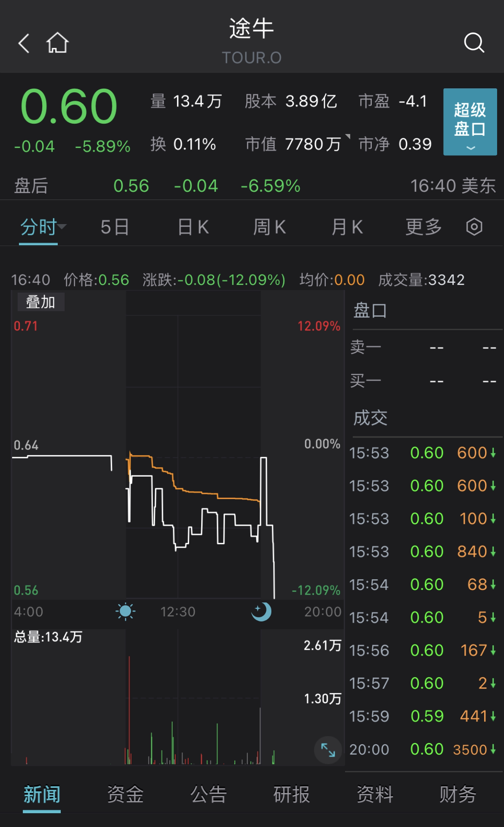The height and width of the screenshot is (827, 504).
Task: Tap the 股本 3.89亿 value
Action: click(291, 101)
